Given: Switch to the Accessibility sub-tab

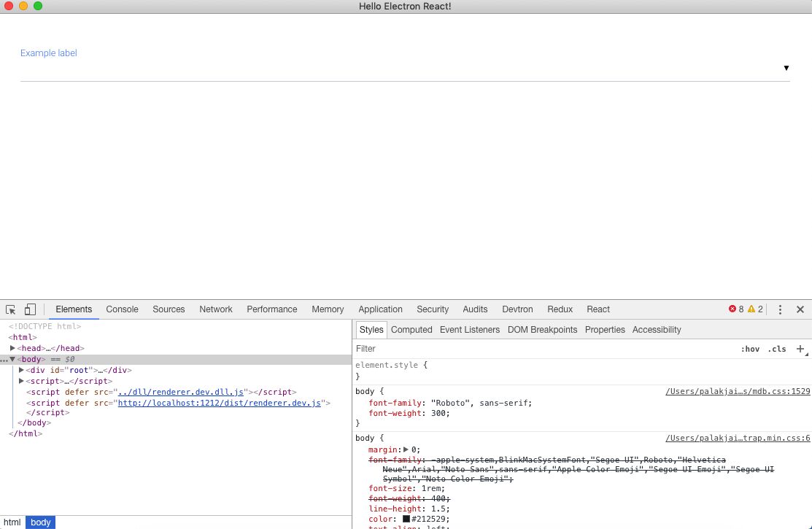Looking at the screenshot, I should tap(657, 330).
